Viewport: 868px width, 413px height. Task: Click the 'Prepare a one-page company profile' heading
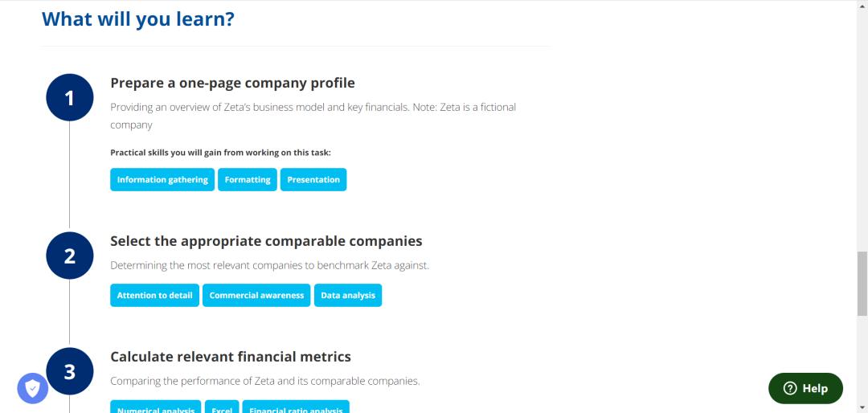(232, 83)
